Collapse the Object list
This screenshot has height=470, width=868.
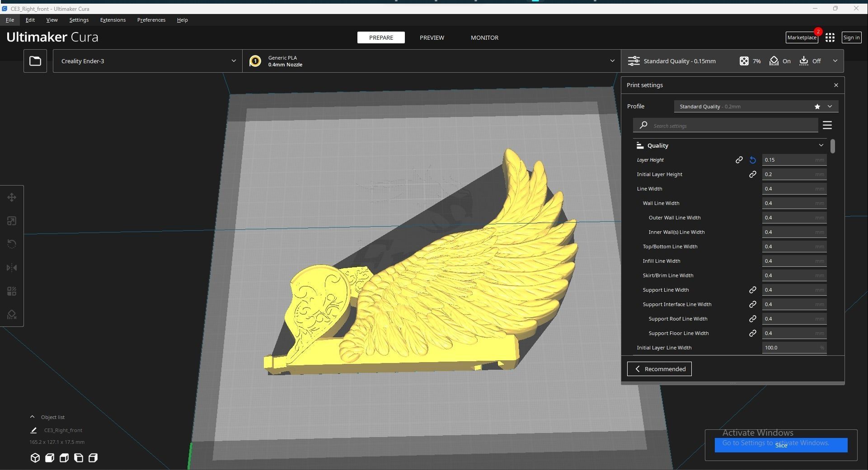pyautogui.click(x=32, y=417)
